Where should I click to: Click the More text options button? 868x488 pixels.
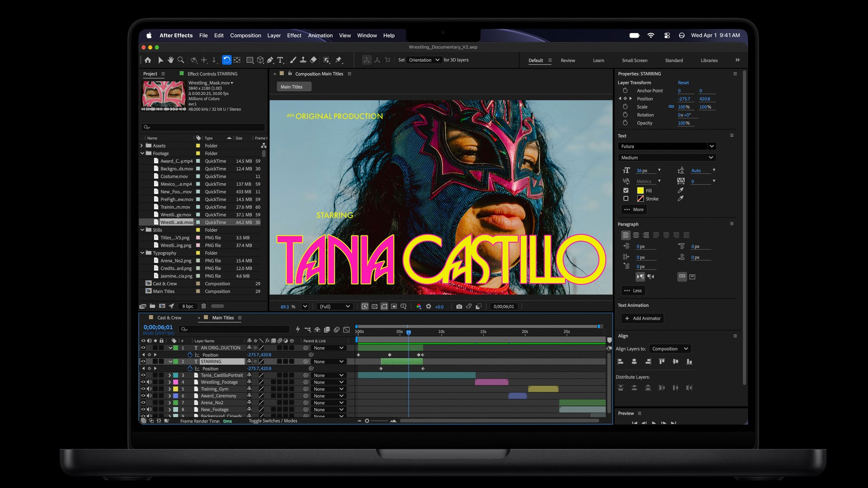tap(634, 210)
